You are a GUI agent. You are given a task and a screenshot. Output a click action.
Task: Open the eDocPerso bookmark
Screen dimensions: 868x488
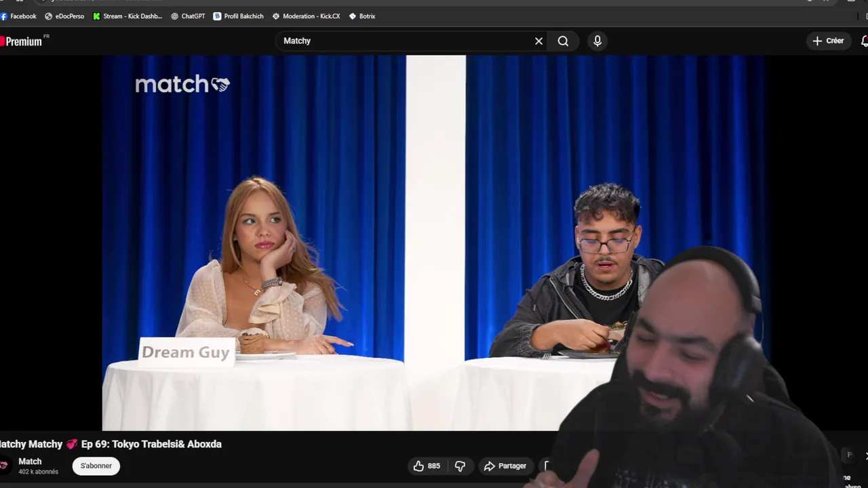64,16
